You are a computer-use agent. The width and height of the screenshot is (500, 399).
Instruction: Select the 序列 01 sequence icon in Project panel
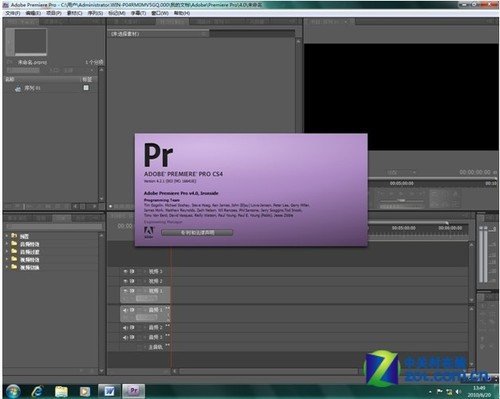(x=18, y=88)
